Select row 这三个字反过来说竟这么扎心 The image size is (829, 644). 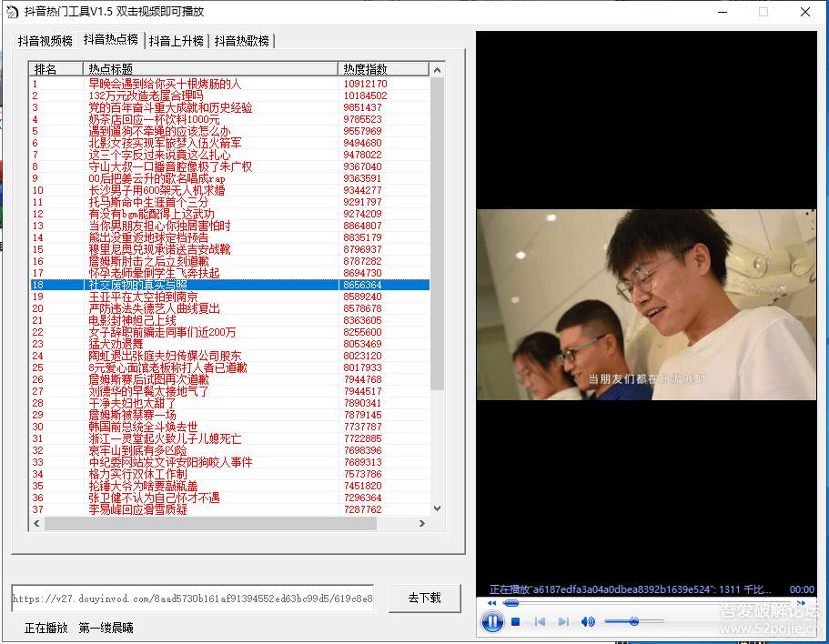(229, 155)
